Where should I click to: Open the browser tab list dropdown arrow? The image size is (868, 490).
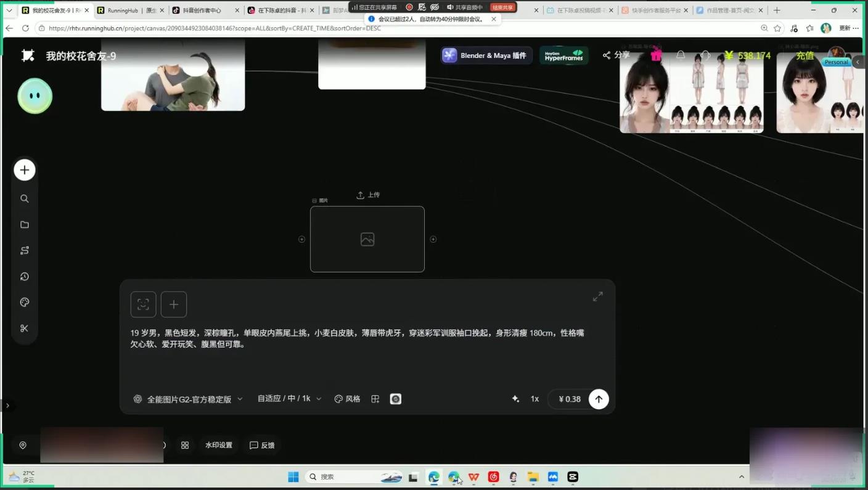coord(9,10)
